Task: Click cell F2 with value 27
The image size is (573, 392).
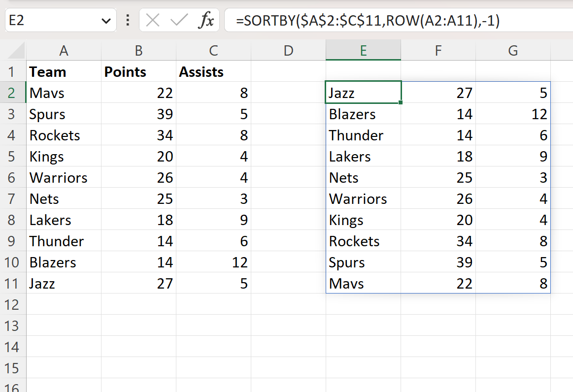Action: (x=438, y=93)
